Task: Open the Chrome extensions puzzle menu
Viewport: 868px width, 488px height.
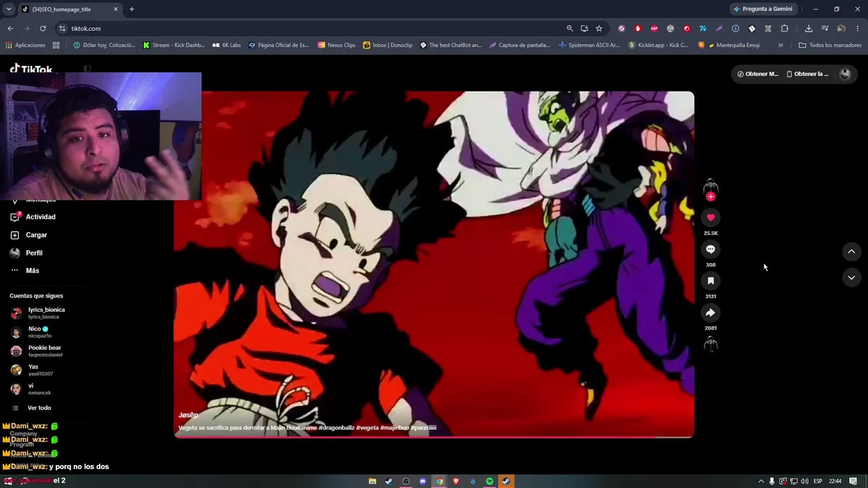Action: [x=785, y=28]
